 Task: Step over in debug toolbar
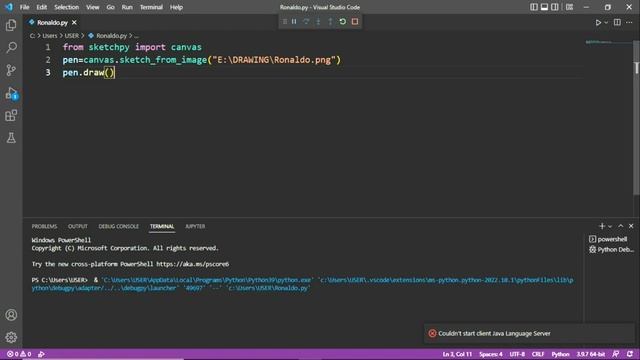tap(306, 22)
